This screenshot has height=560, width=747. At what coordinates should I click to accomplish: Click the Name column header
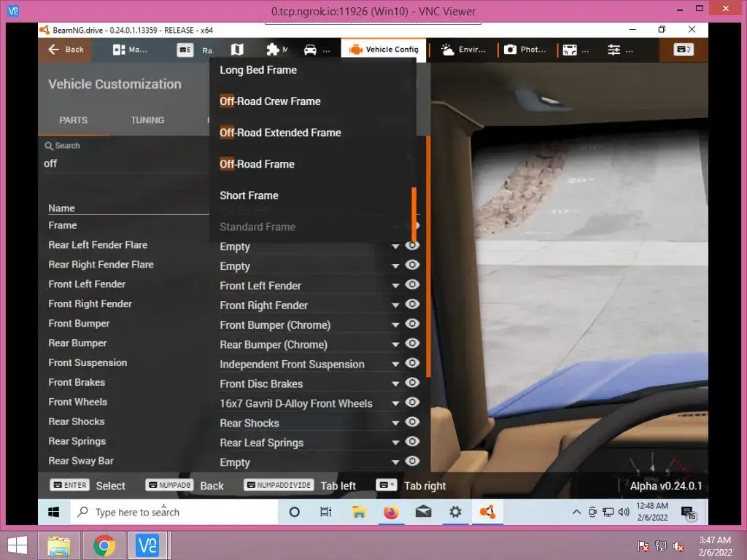61,208
